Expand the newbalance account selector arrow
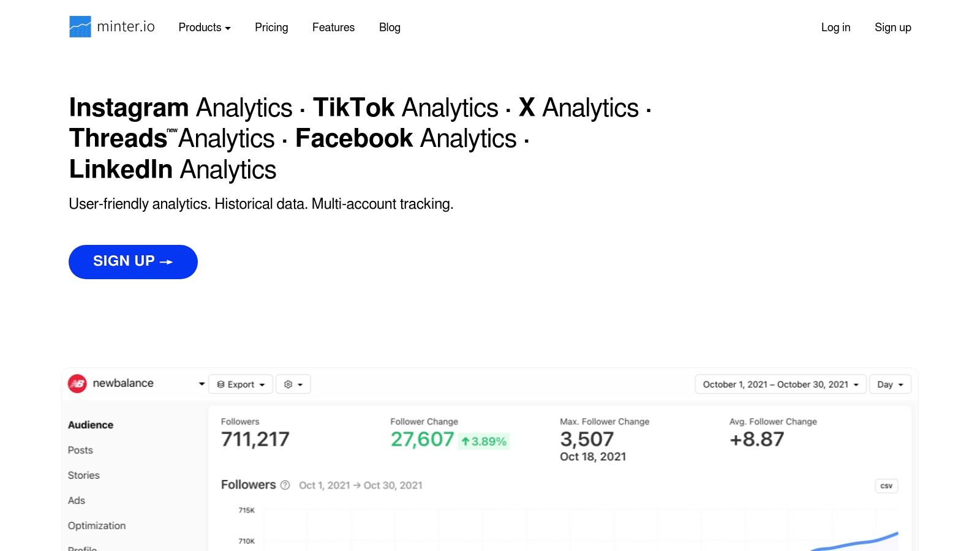This screenshot has width=980, height=551. 202,384
